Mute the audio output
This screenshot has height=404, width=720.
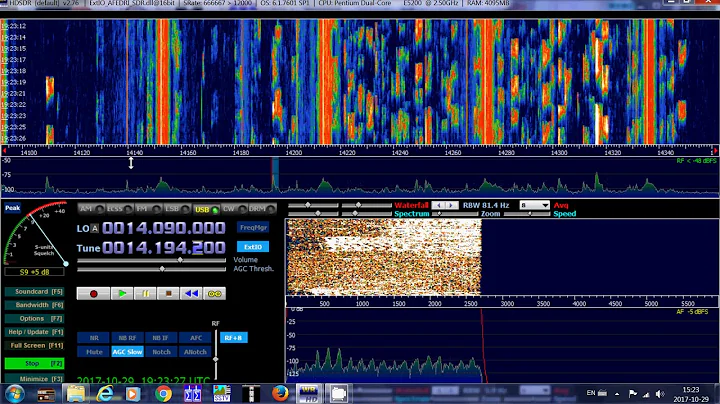[x=94, y=352]
